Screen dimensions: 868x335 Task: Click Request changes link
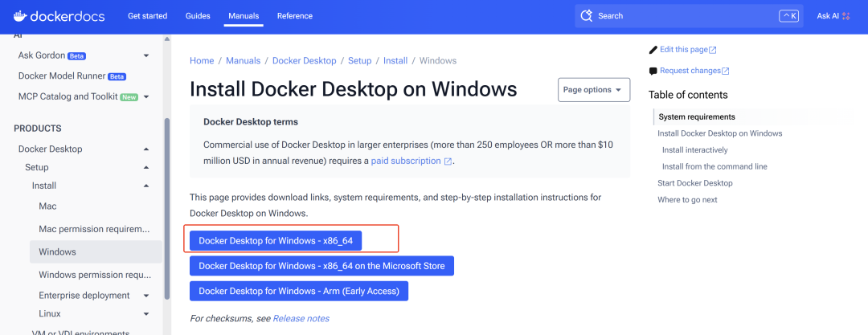pyautogui.click(x=690, y=71)
